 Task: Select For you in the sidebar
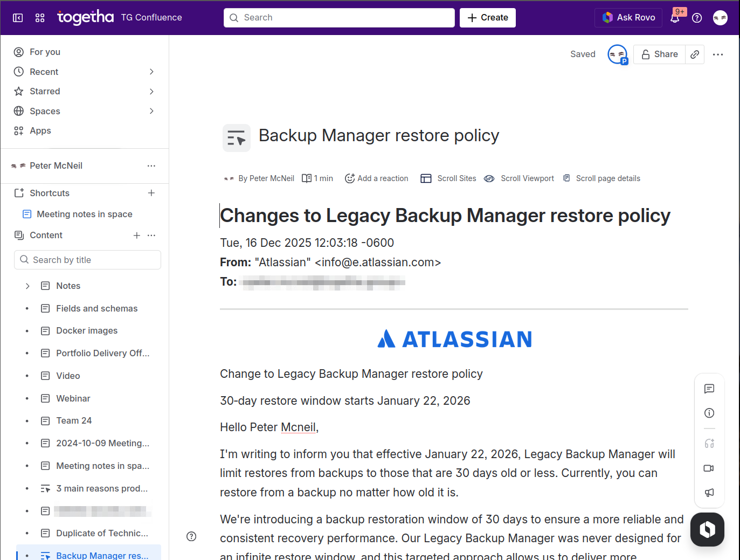(45, 52)
